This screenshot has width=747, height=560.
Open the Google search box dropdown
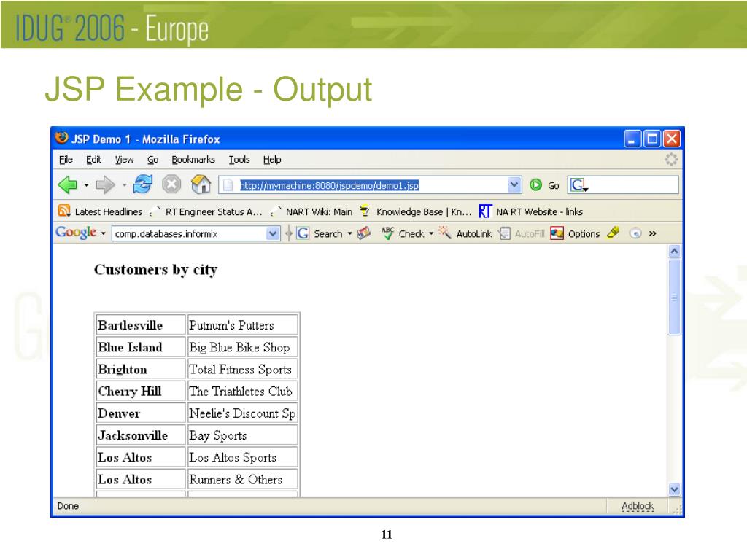point(274,233)
